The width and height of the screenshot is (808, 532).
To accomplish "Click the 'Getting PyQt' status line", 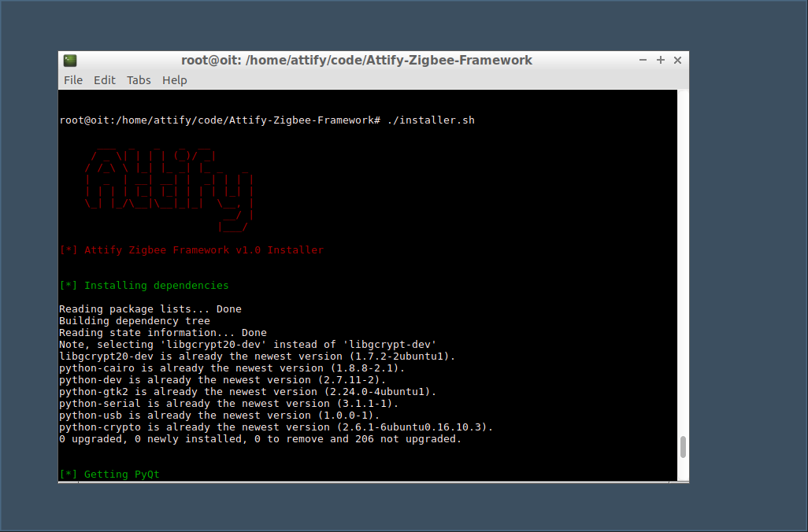I will coord(110,474).
